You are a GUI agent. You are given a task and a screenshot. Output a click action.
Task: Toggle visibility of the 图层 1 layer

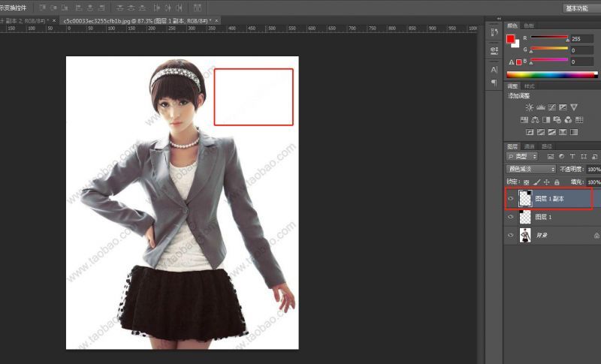pyautogui.click(x=511, y=217)
